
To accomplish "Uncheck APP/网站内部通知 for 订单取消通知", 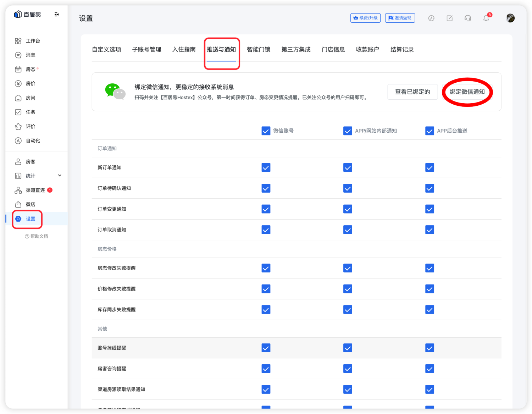I will pyautogui.click(x=348, y=230).
